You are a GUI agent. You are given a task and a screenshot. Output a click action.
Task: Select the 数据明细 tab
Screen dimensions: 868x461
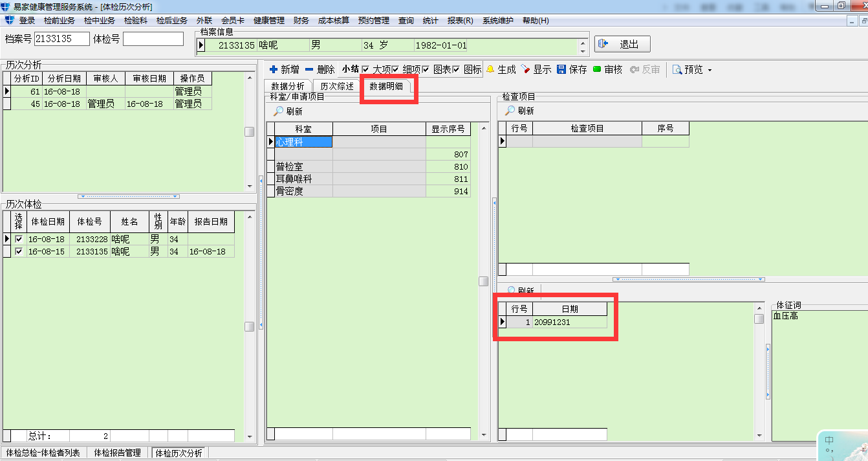(387, 86)
